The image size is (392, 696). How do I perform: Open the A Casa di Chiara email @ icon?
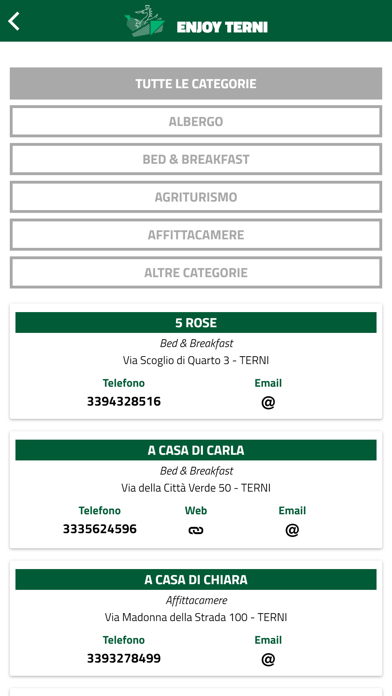pos(268,659)
